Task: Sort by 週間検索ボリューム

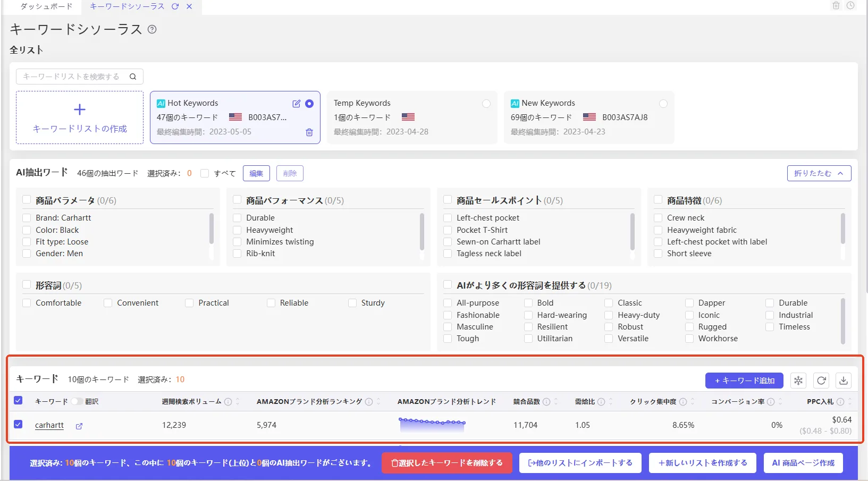Action: tap(238, 402)
